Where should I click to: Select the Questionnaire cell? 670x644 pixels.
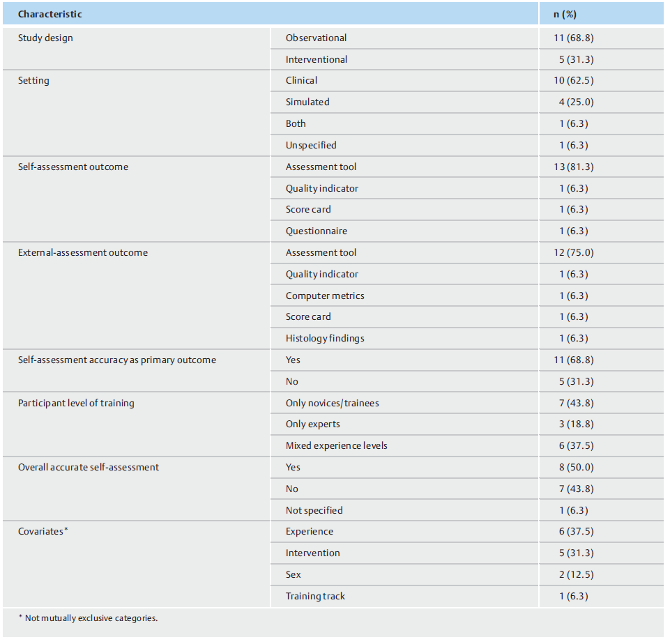coord(316,231)
